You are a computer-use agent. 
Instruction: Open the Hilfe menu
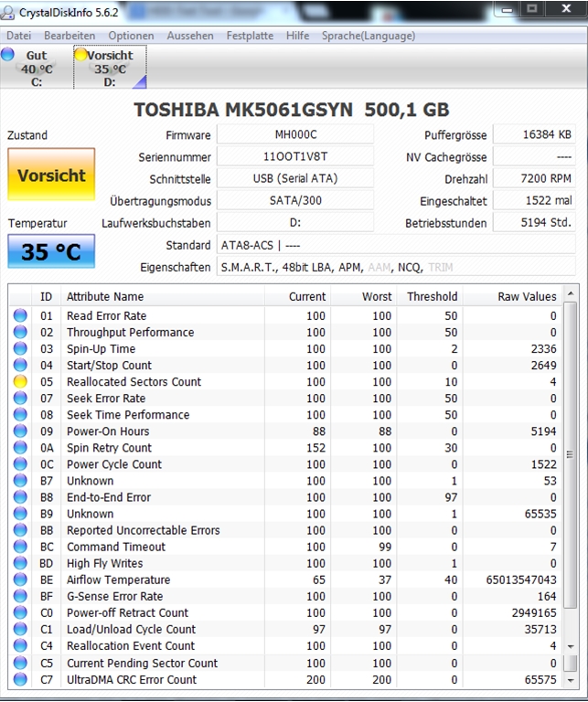coord(297,36)
